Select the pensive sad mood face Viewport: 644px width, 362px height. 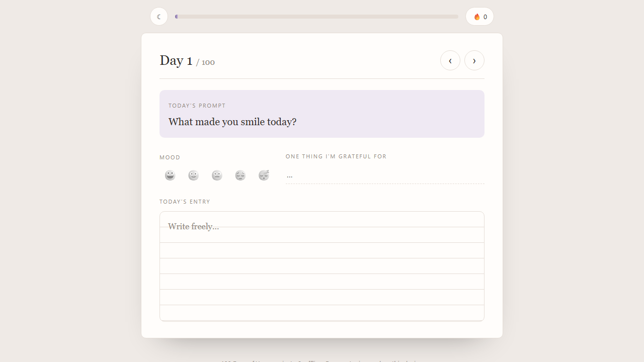(240, 175)
